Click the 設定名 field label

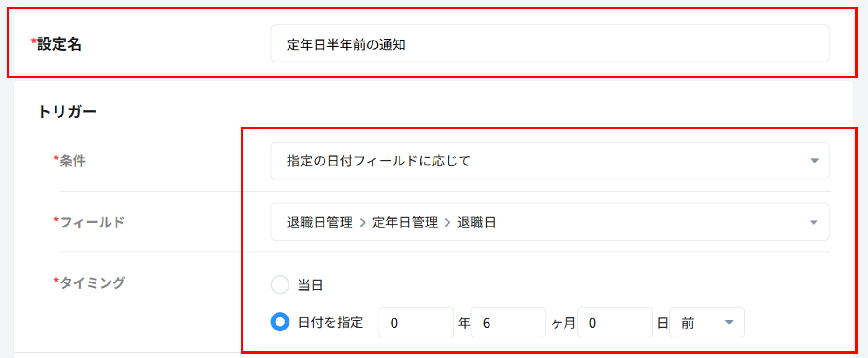(59, 44)
